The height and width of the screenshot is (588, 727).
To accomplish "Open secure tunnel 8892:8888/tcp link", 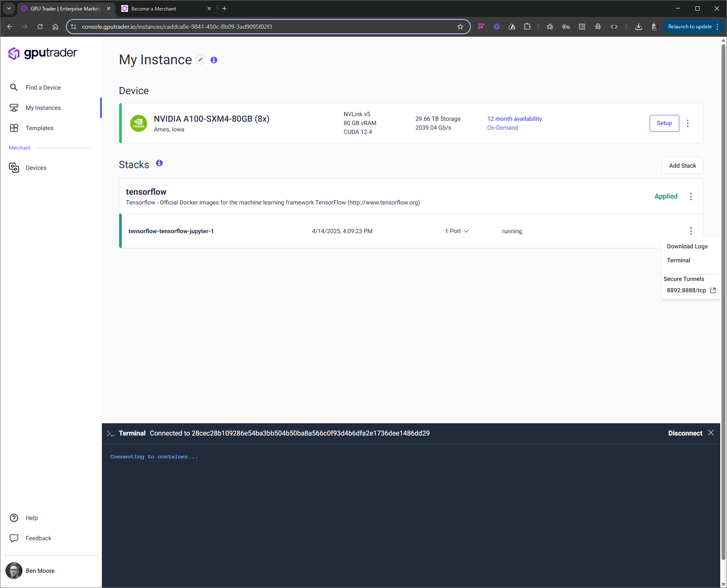I will click(691, 290).
